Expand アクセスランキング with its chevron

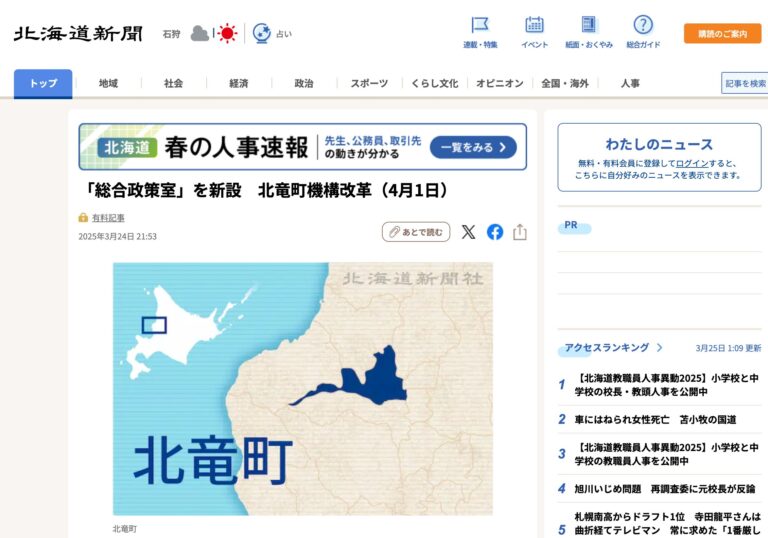pos(659,348)
